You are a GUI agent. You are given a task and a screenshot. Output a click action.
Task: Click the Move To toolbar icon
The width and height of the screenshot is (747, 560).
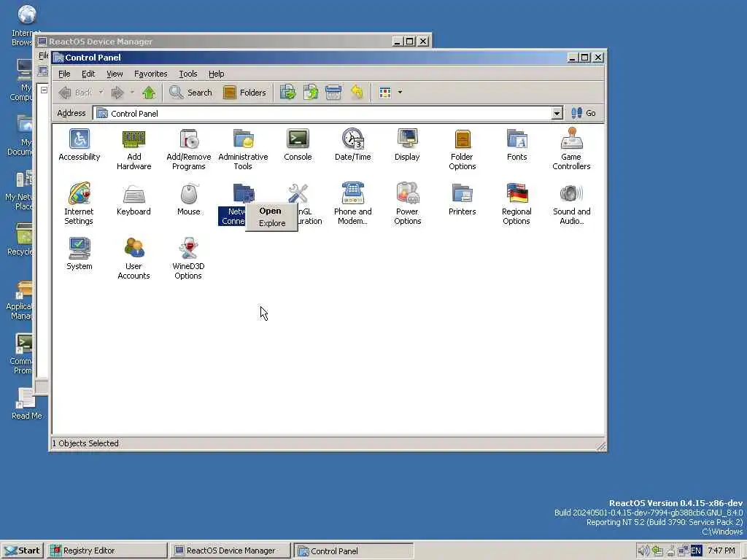coord(287,93)
